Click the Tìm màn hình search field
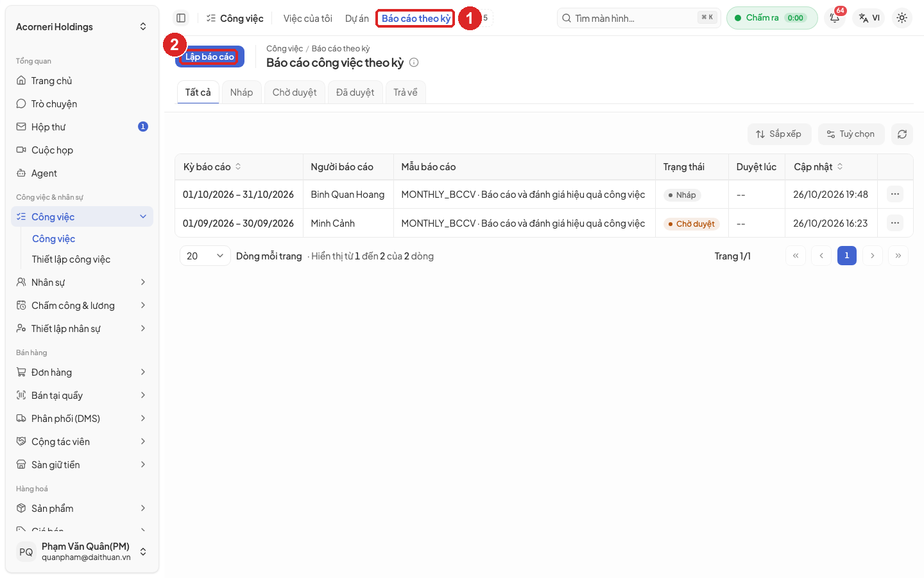 coord(639,18)
